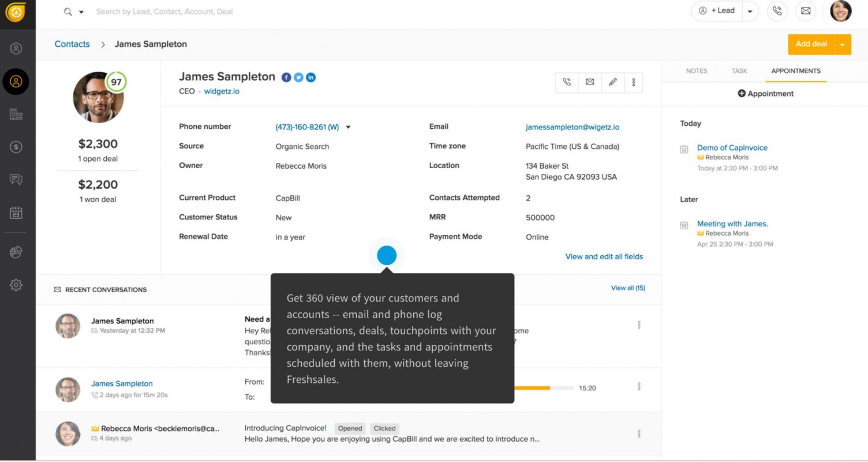This screenshot has width=868, height=462.
Task: Open James Sampleton's Twitter profile icon
Action: point(298,77)
